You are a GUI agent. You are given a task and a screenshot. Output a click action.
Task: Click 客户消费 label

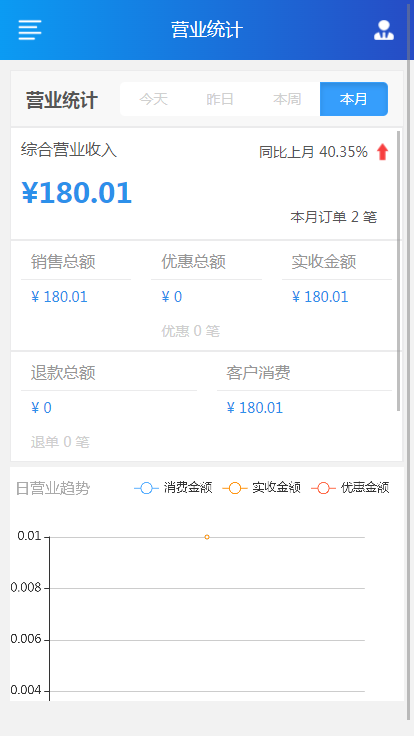pyautogui.click(x=258, y=373)
